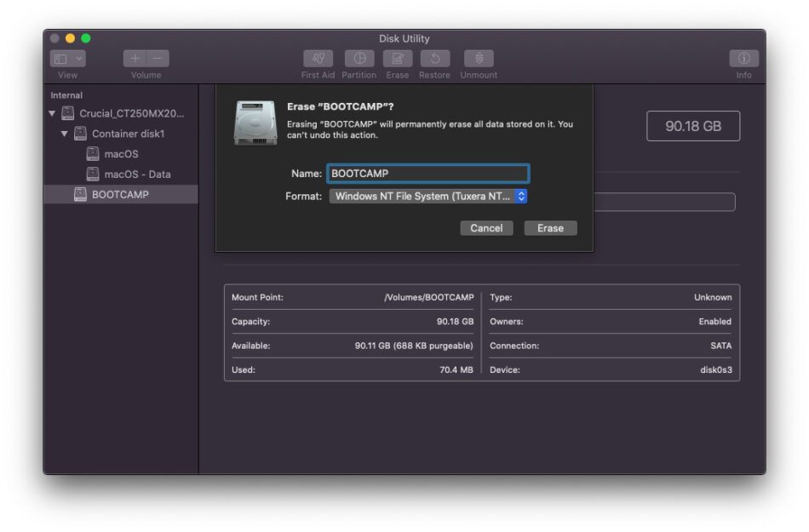Click the Erase toolbar icon
The width and height of the screenshot is (809, 532).
click(x=398, y=59)
